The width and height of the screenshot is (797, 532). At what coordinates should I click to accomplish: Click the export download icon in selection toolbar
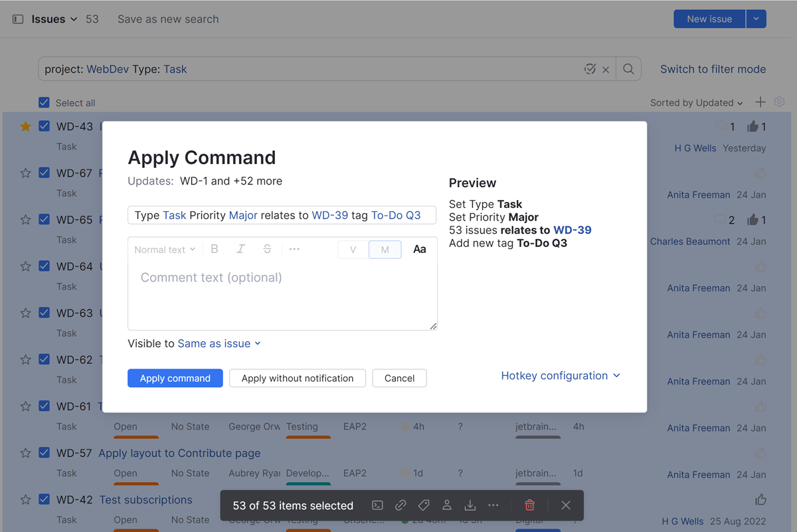470,505
